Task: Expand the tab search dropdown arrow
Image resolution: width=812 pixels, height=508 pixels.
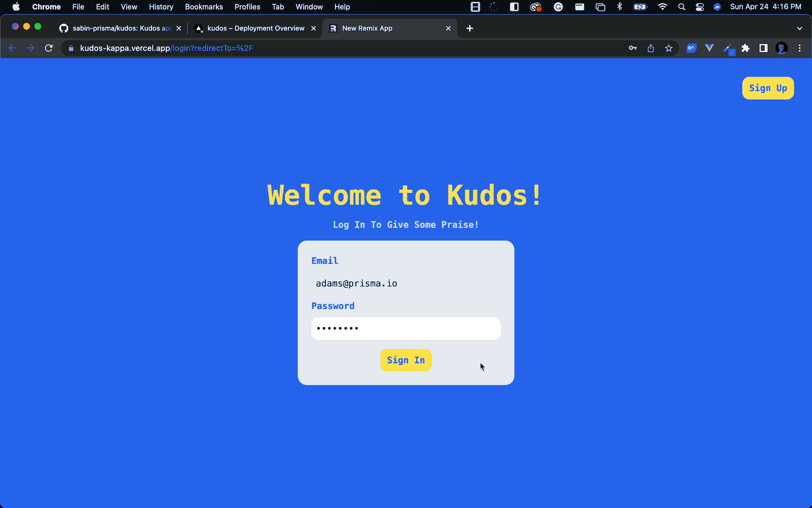Action: click(799, 28)
